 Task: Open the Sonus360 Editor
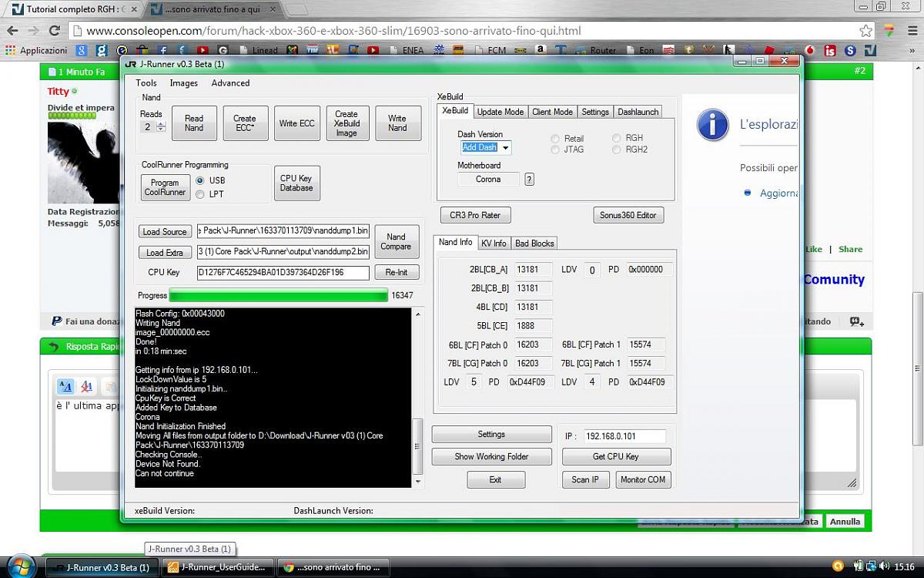pos(628,215)
